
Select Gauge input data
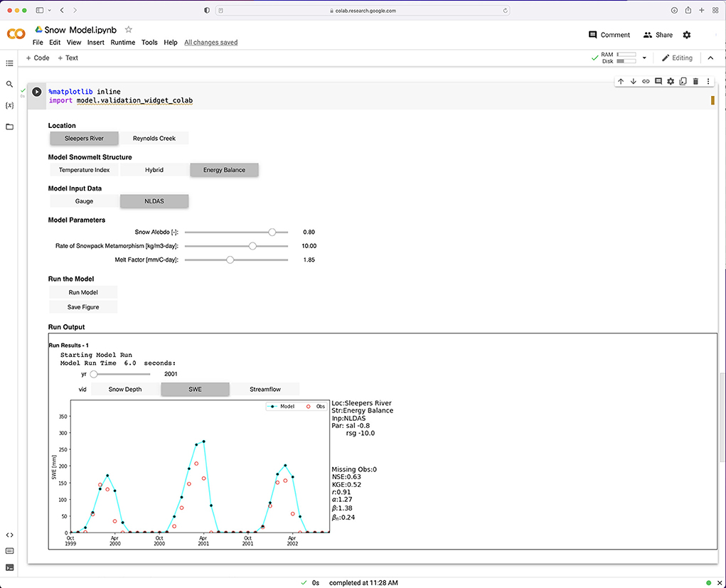point(85,201)
